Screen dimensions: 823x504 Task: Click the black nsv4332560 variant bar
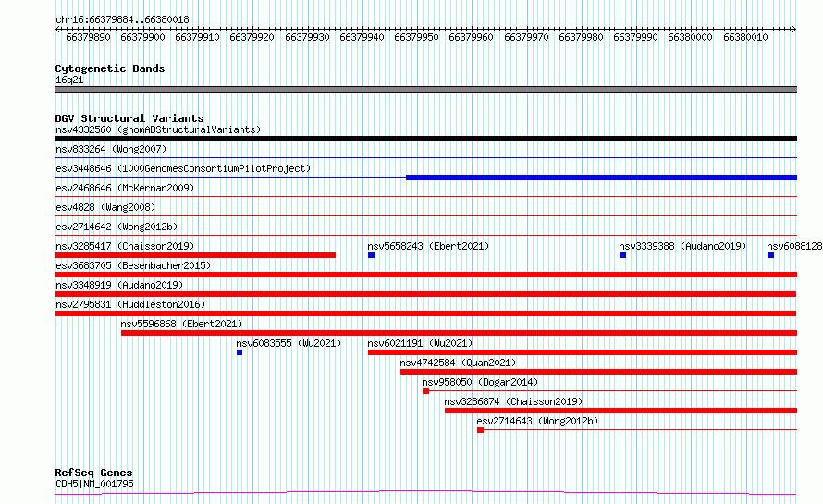point(425,139)
